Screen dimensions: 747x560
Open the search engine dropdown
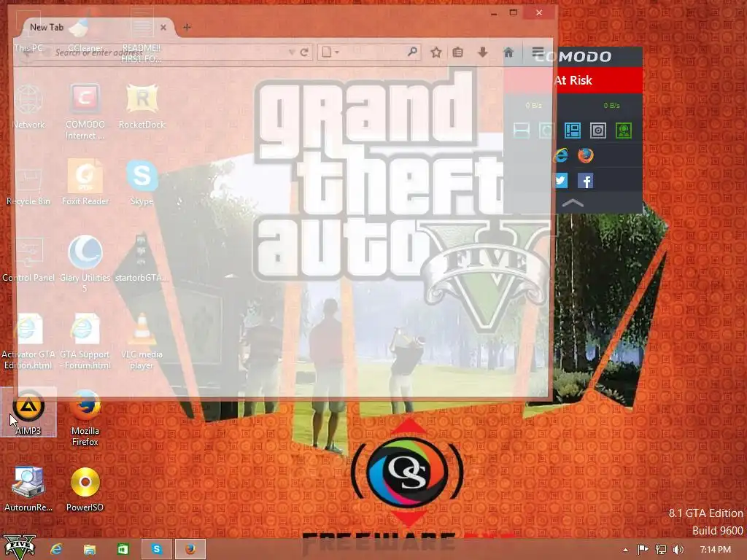point(330,52)
